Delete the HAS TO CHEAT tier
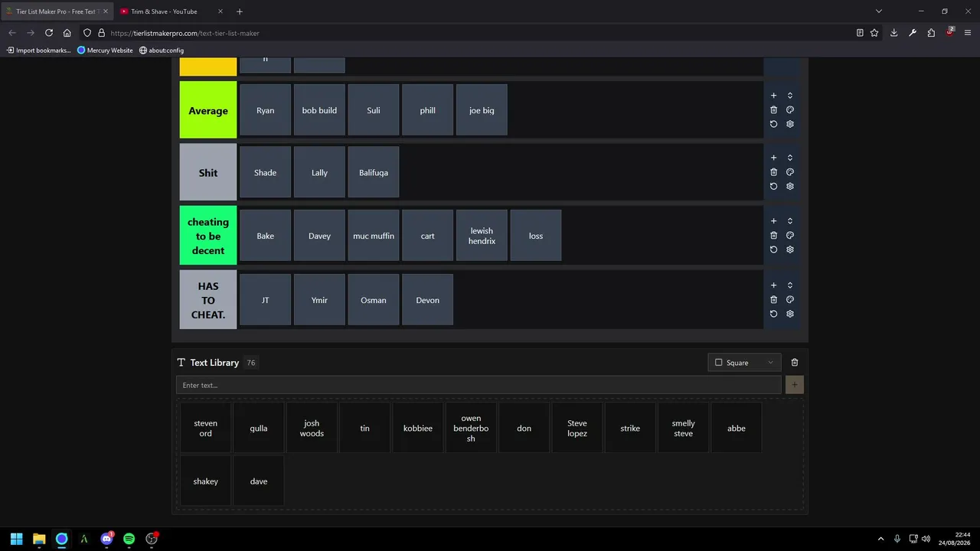Image resolution: width=980 pixels, height=551 pixels. [x=773, y=299]
